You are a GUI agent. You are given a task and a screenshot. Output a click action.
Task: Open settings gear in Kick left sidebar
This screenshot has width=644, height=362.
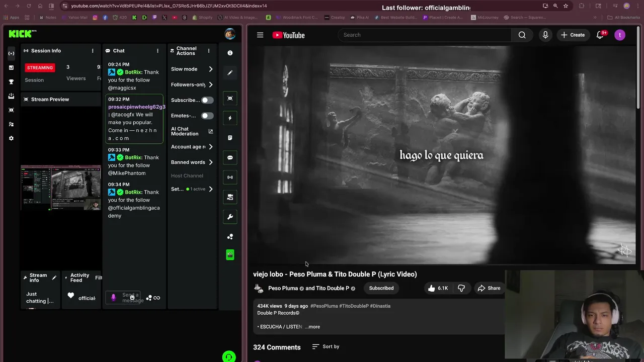11,138
